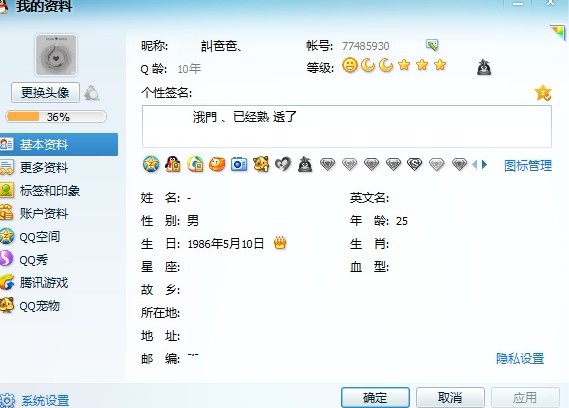Show previous icons with the left arrow
Screen dimensions: 569x408
point(474,165)
